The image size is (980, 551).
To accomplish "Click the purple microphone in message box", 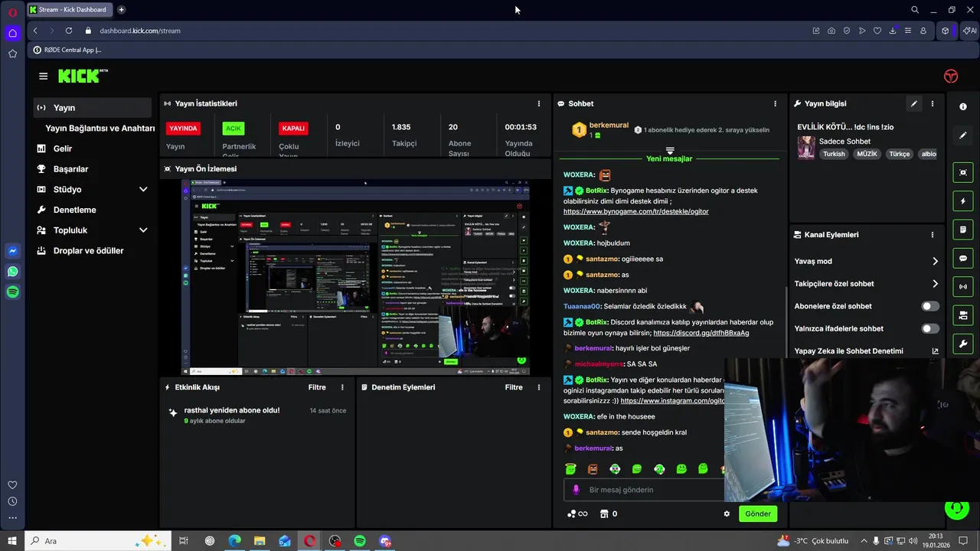I will tap(576, 490).
